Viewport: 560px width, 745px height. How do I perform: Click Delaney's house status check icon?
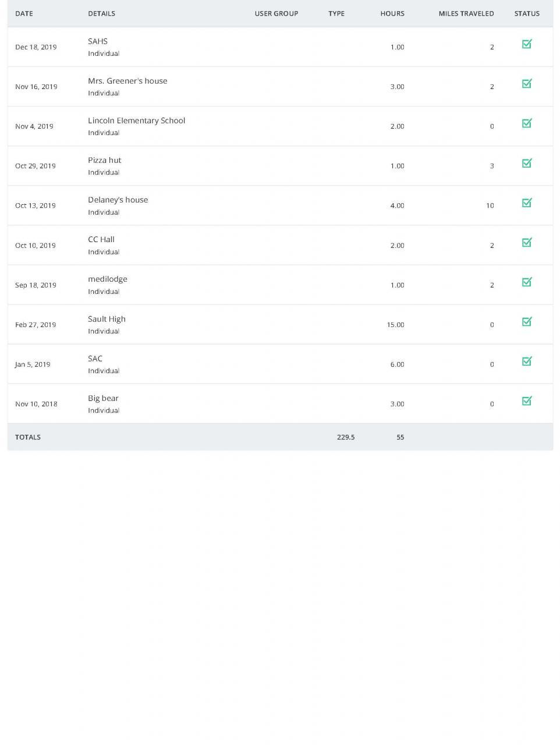pyautogui.click(x=527, y=203)
